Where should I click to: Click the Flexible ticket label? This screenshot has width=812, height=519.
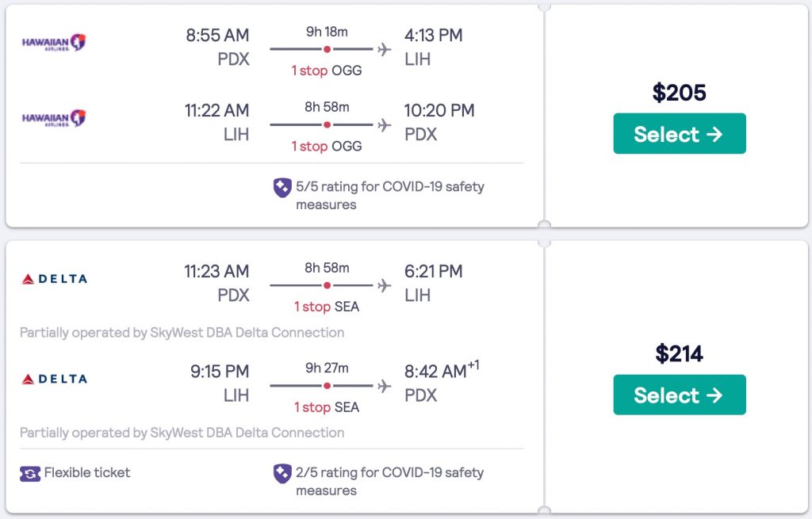(87, 473)
